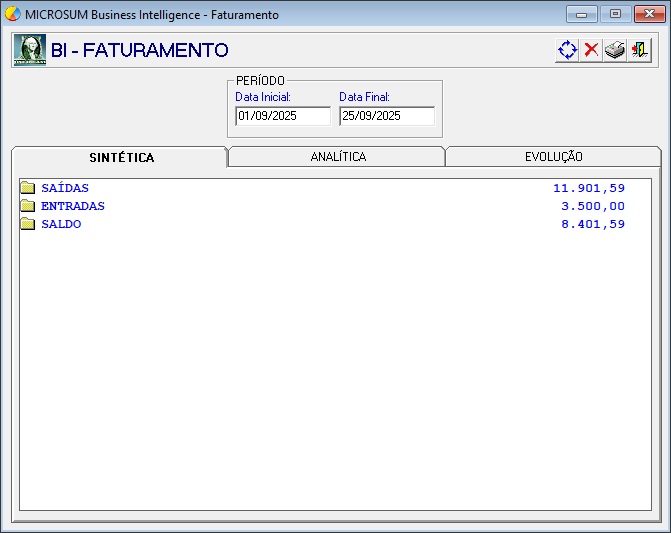Click the Data Final date field

click(x=387, y=116)
